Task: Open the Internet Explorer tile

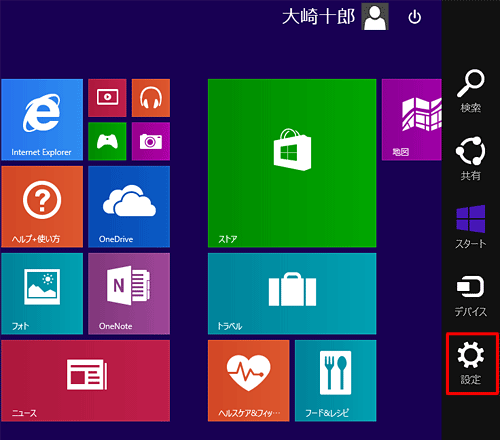Action: (42, 120)
